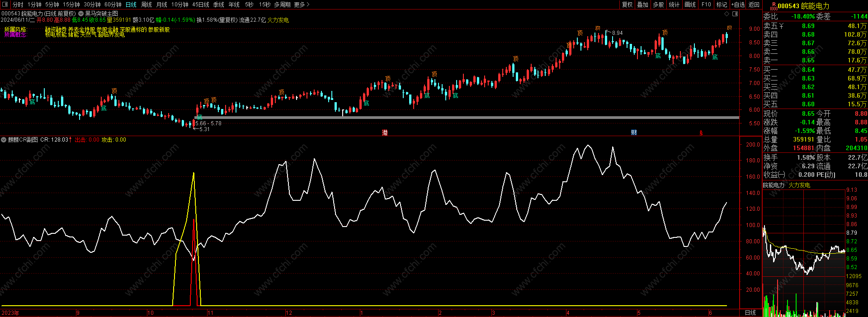Screen dimensions: 868x317
Task: Click the 火力发电 sector link in header
Action: pos(278,20)
